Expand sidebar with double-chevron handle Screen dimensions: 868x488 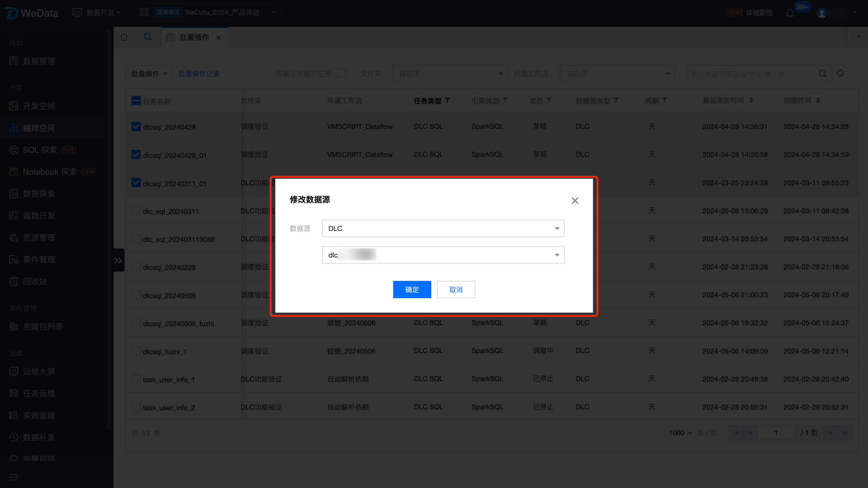click(x=118, y=260)
